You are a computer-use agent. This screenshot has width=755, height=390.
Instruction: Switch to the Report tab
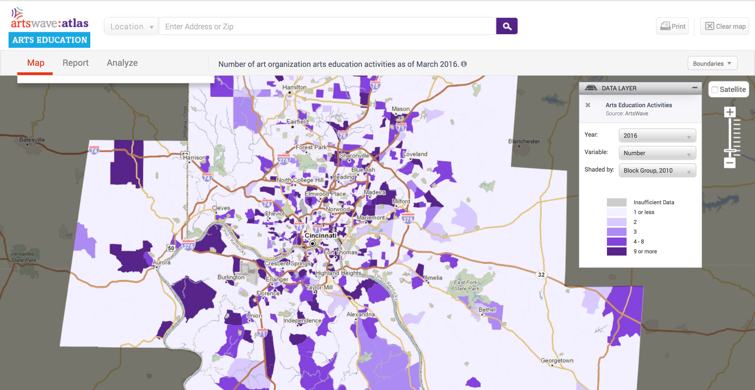pos(76,63)
